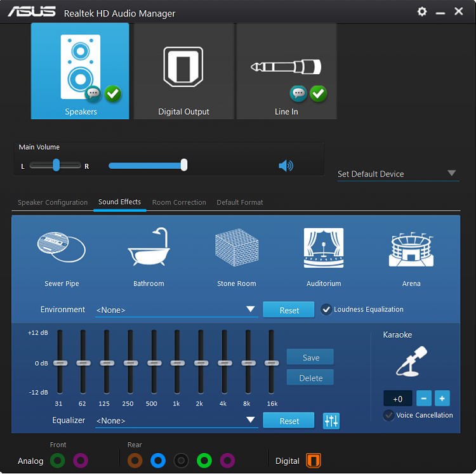The width and height of the screenshot is (476, 474).
Task: Reset the Equalizer setting
Action: coord(289,421)
